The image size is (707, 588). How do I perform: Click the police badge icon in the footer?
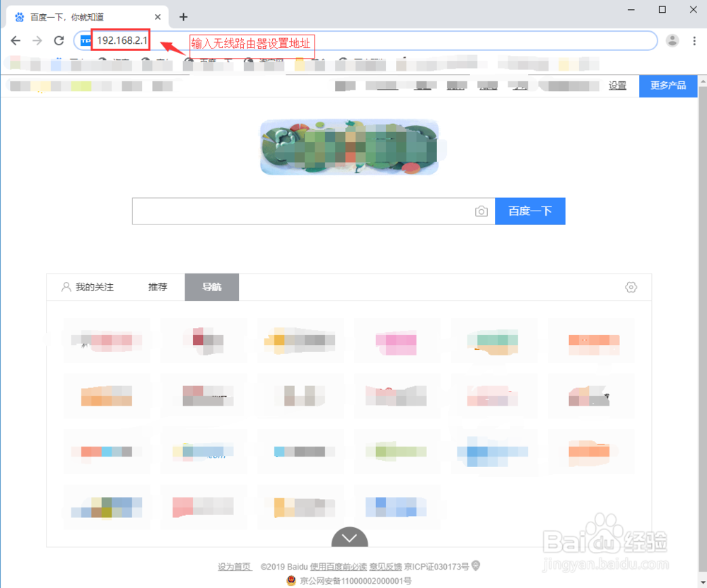pos(291,580)
